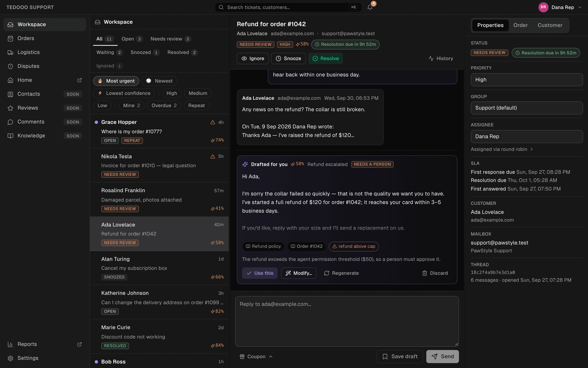Open Grace Hopper's ticket about order #1077

159,131
